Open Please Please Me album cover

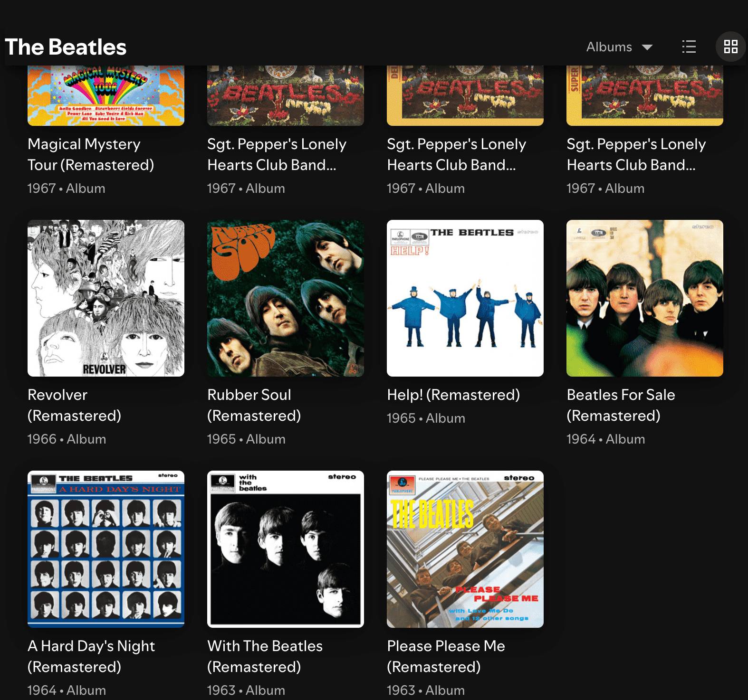tap(465, 549)
